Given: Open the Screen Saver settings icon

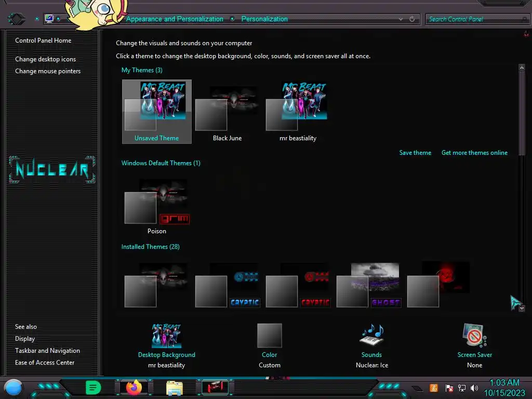Looking at the screenshot, I should [475, 335].
